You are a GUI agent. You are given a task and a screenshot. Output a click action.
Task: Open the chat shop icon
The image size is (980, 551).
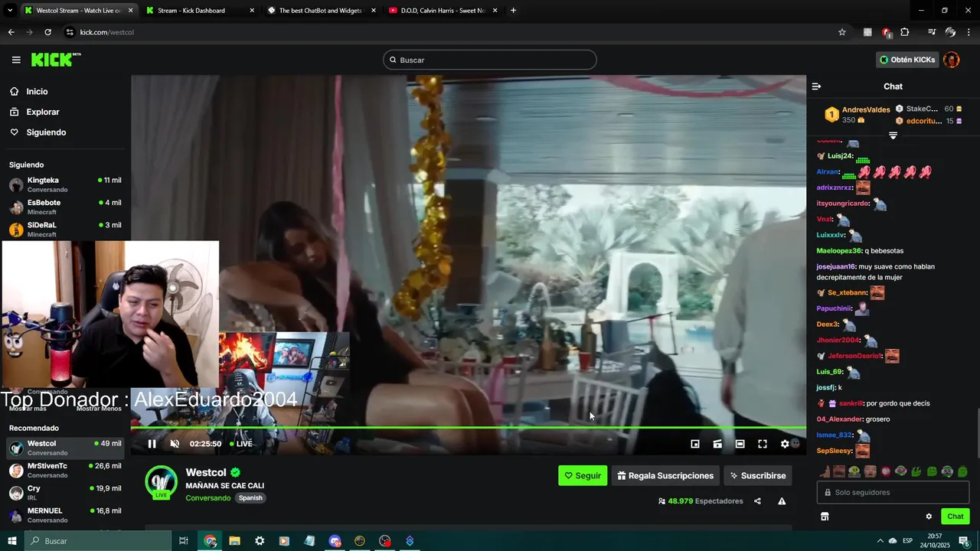pos(825,517)
